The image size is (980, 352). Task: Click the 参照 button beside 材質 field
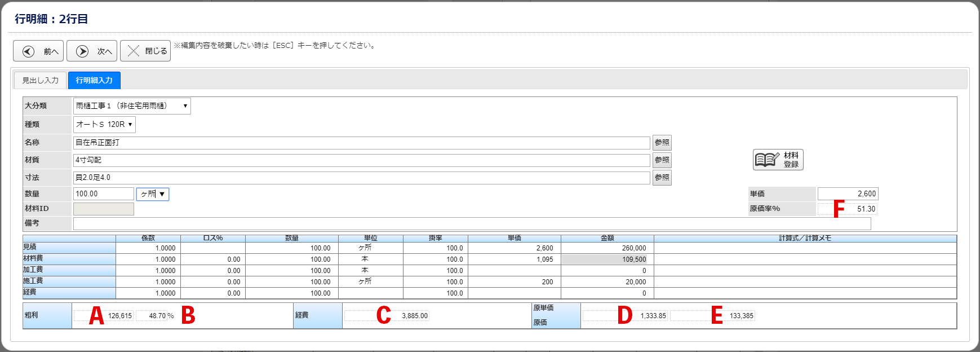click(x=662, y=160)
